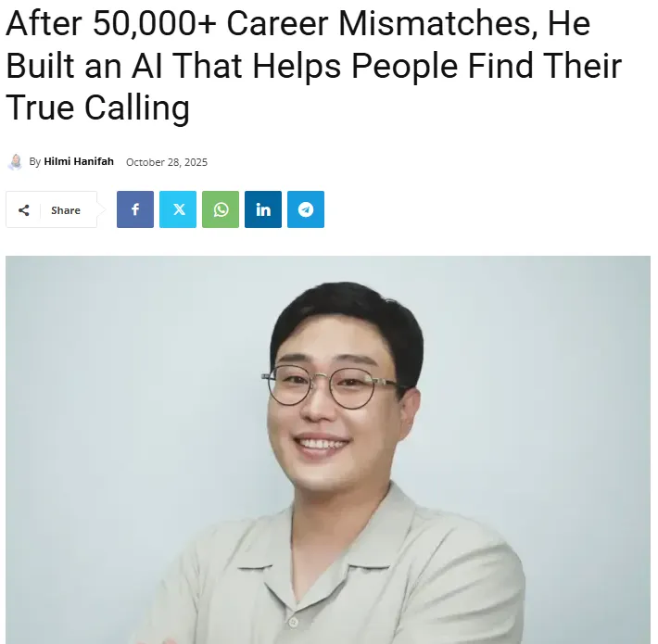This screenshot has height=644, width=658.
Task: Click the man's round glasses in photo
Action: pos(331,386)
